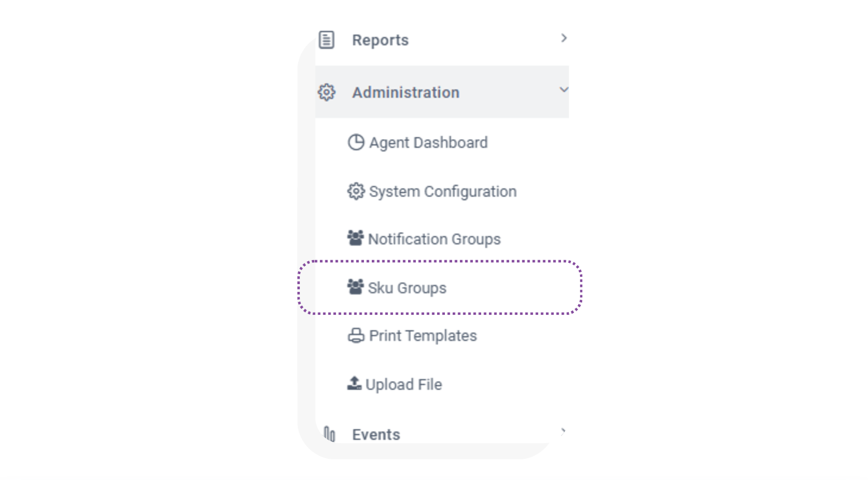Click the Notification Groups people icon
This screenshot has width=868, height=480.
coord(356,238)
